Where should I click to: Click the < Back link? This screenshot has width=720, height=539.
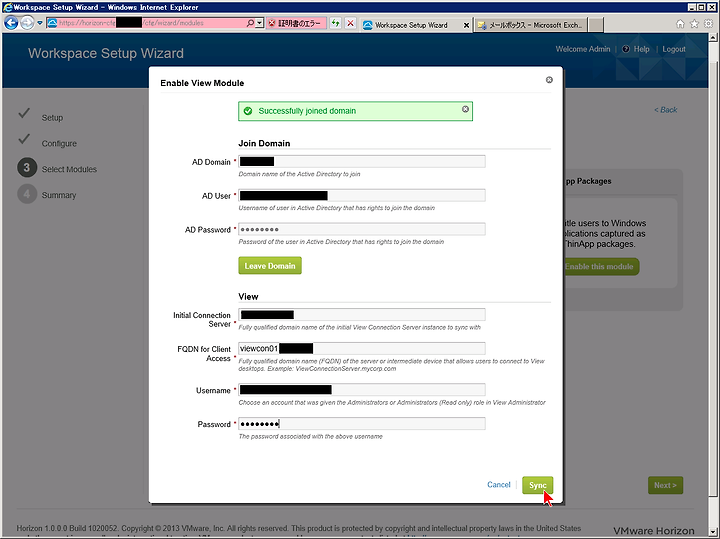pos(666,110)
